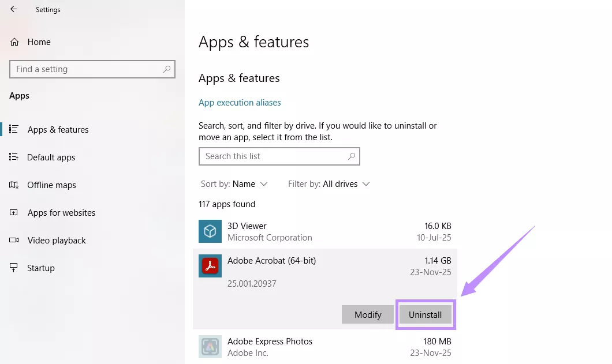The width and height of the screenshot is (612, 364).
Task: Select the Default apps menu entry
Action: [x=51, y=157]
